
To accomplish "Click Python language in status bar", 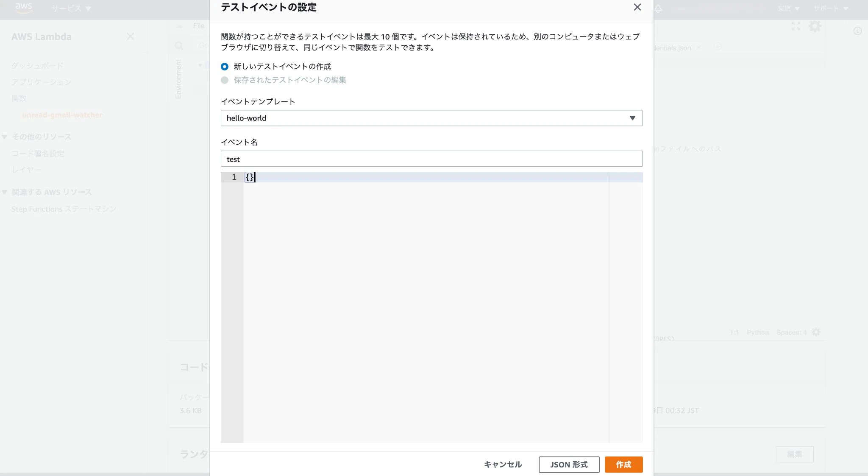I will tap(758, 333).
